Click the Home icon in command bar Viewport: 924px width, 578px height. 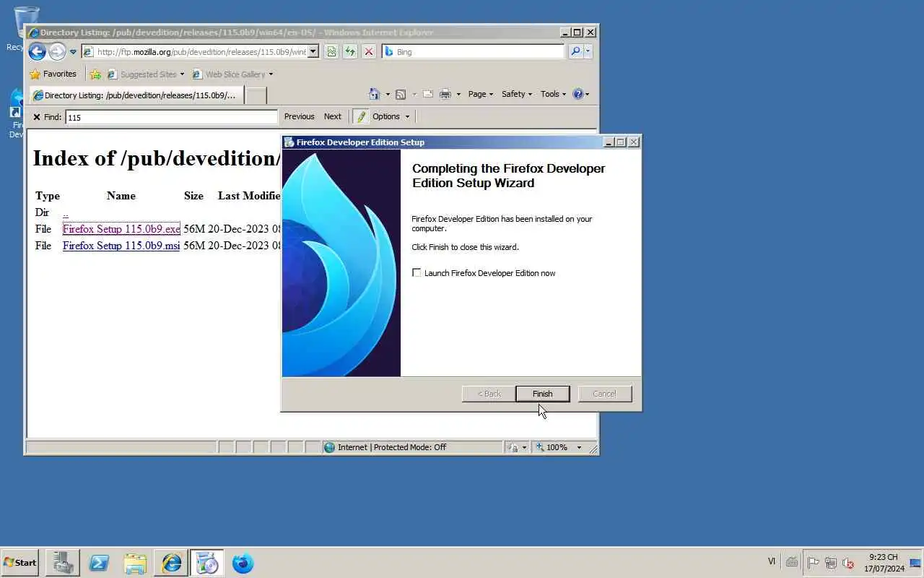374,94
